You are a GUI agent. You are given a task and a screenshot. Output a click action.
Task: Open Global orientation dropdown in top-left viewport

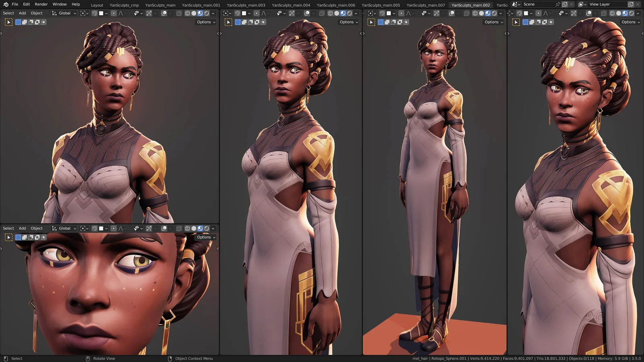click(x=64, y=13)
